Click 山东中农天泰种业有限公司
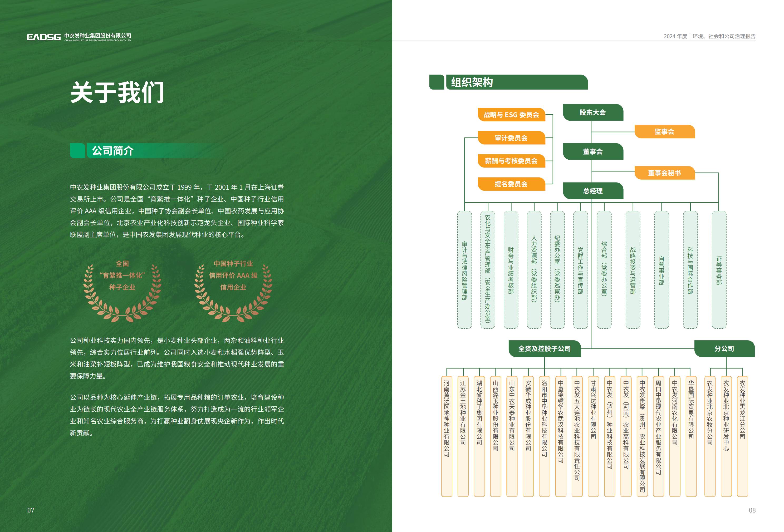The image size is (784, 532). pos(512,437)
